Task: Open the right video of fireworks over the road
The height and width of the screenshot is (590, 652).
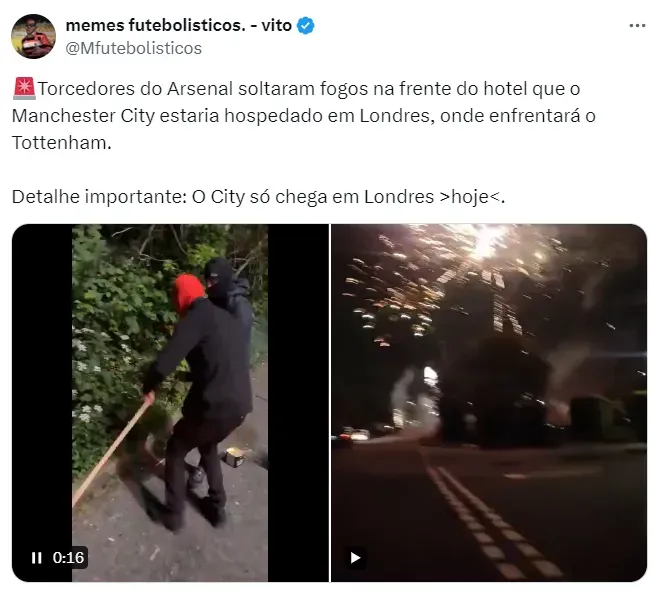Action: pyautogui.click(x=489, y=402)
